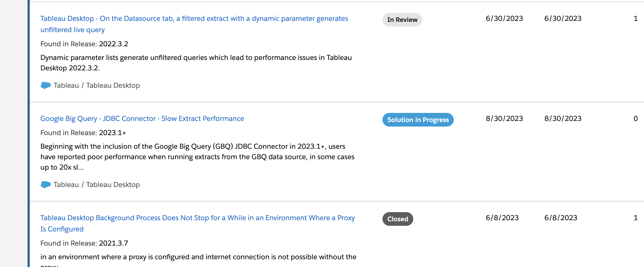The width and height of the screenshot is (644, 267).
Task: Click first 6/8/2023 date in Closed row
Action: click(502, 218)
